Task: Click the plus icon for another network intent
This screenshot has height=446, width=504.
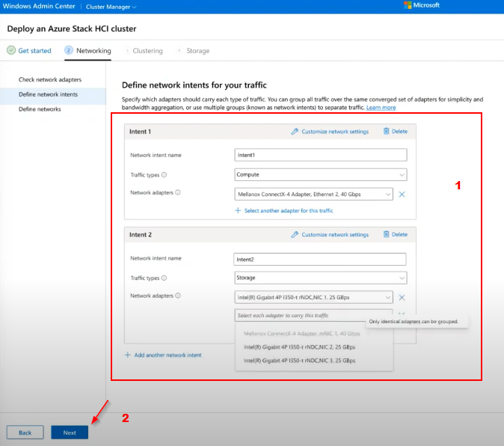Action: (x=128, y=355)
